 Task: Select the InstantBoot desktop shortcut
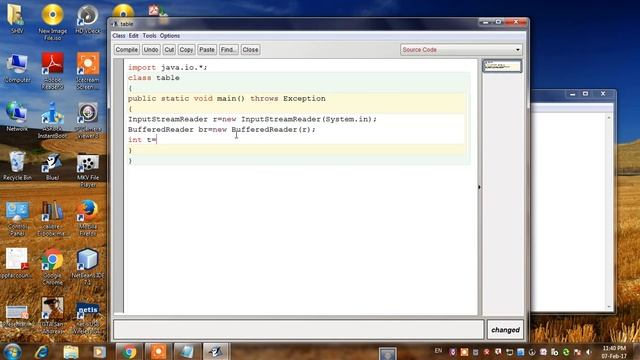52,120
